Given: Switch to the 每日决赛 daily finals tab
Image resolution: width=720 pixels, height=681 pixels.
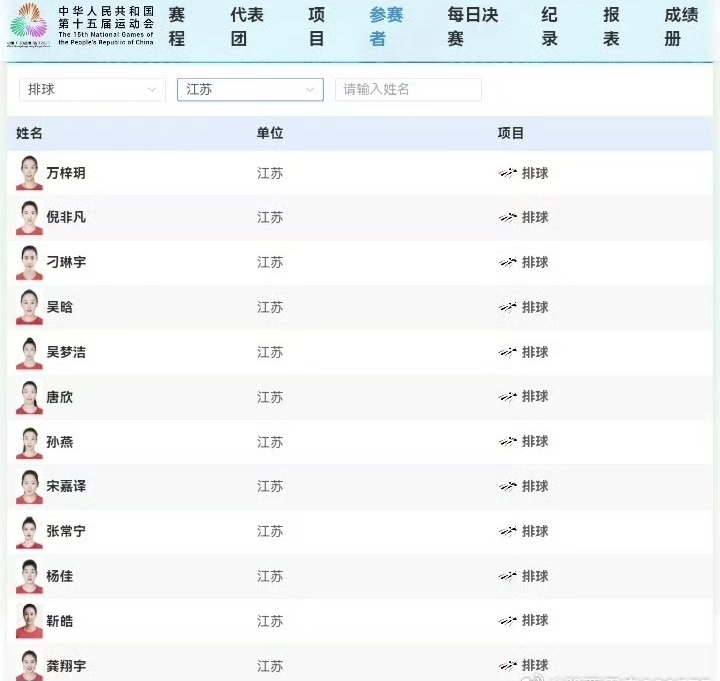Looking at the screenshot, I should 472,27.
